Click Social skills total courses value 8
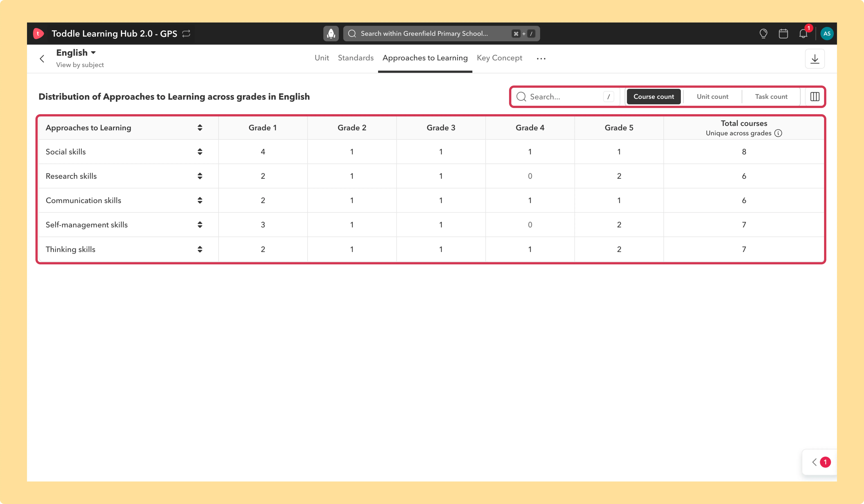The width and height of the screenshot is (864, 504). point(744,152)
